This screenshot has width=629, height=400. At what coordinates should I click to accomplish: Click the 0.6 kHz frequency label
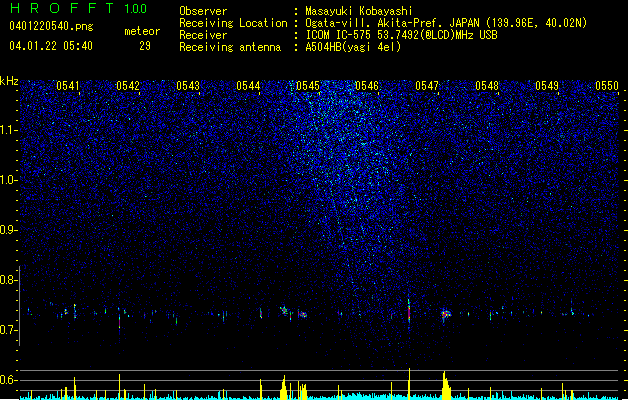click(x=8, y=380)
